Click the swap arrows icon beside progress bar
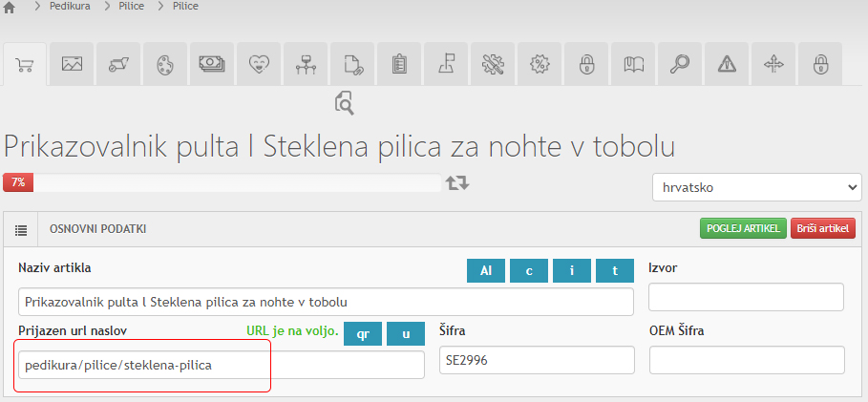868x402 pixels. [x=457, y=181]
